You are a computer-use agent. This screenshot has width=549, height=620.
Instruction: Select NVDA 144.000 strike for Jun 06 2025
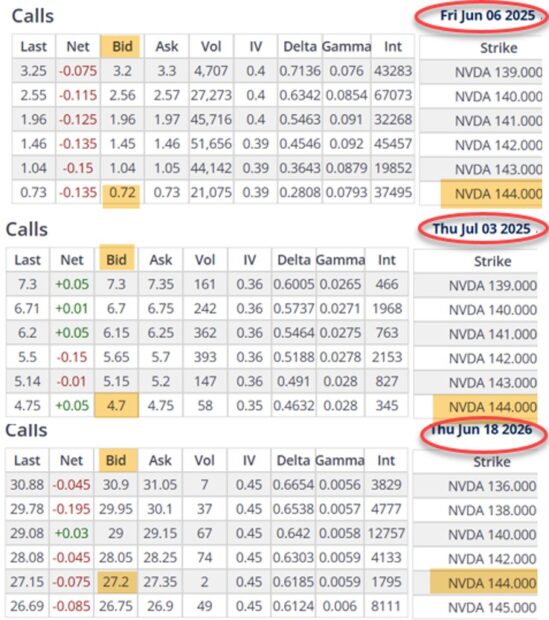[498, 194]
